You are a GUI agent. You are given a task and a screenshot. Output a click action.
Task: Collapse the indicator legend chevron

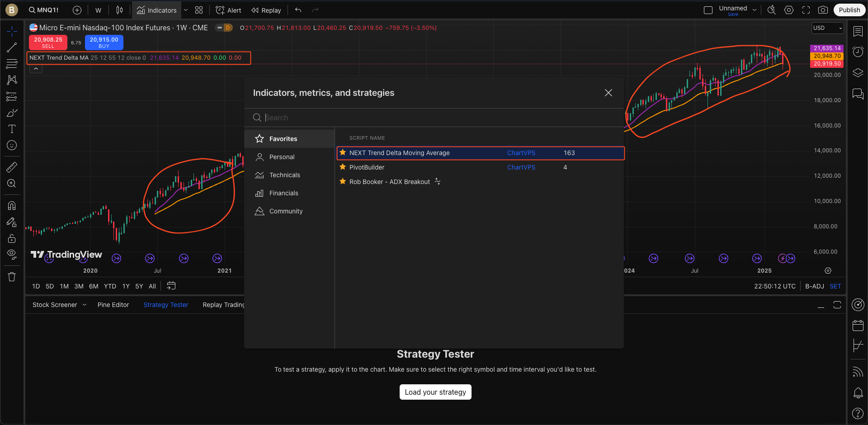pyautogui.click(x=36, y=69)
